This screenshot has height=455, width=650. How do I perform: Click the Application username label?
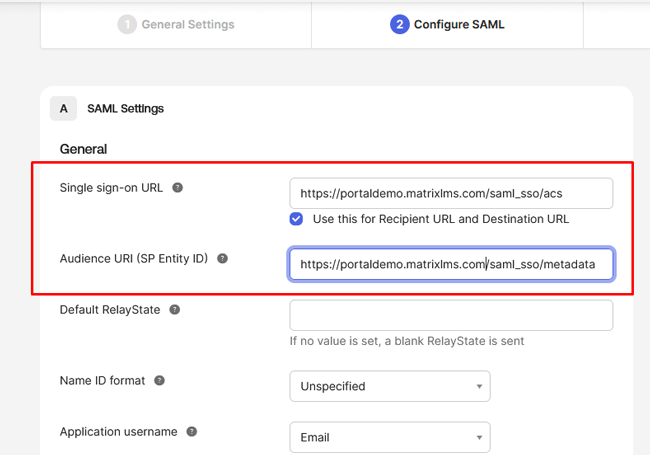click(119, 432)
